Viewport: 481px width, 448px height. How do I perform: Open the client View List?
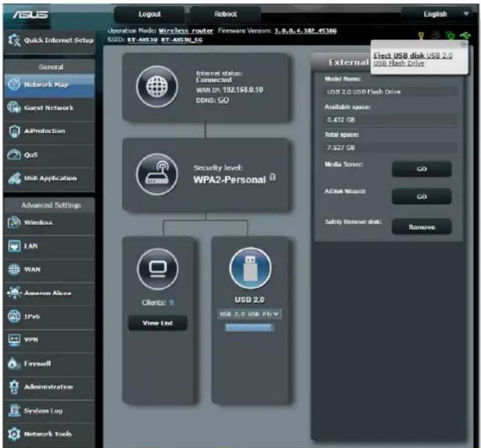[x=158, y=323]
